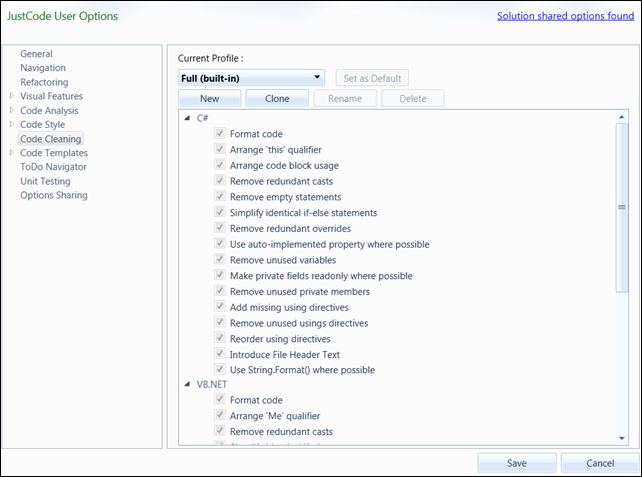Toggle Remove redundant overrides checkbox
642x477 pixels.
click(219, 228)
